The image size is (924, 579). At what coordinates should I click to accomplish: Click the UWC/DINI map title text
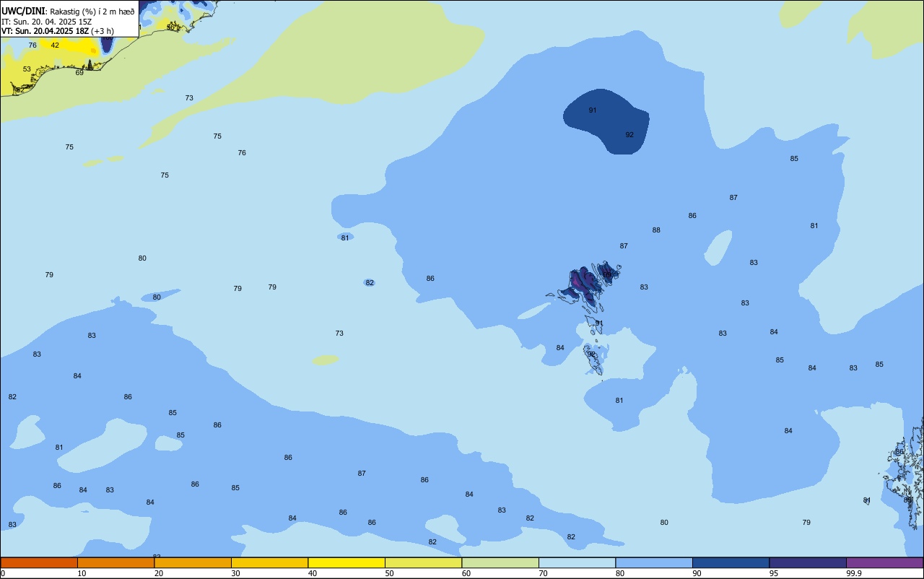click(24, 11)
